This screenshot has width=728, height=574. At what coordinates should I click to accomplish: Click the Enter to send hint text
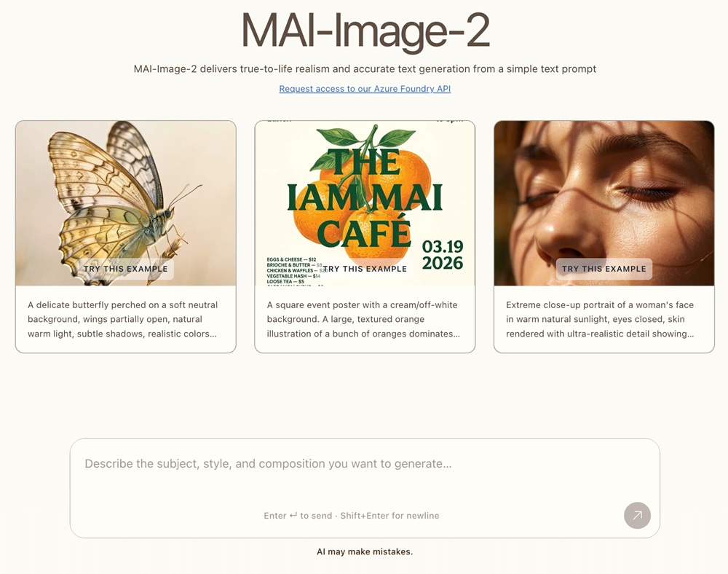[x=351, y=516]
